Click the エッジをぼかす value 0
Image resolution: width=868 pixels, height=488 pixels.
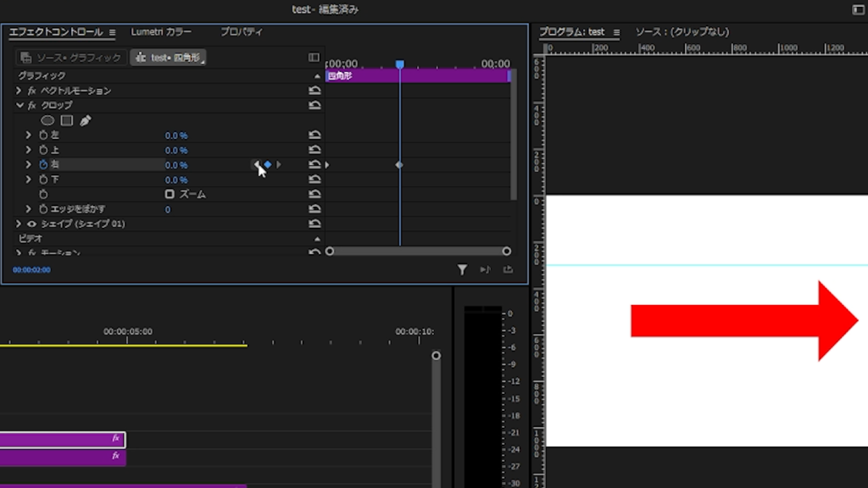168,210
